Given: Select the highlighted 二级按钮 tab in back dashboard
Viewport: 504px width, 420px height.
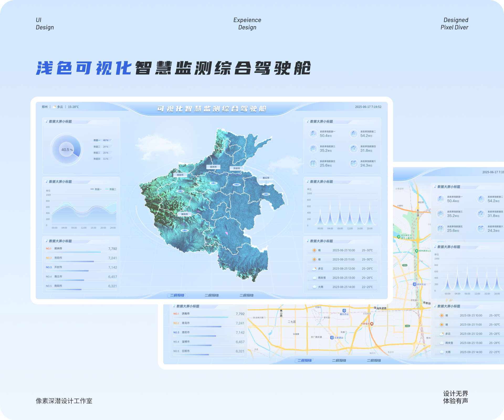Looking at the screenshot, I should [x=304, y=360].
